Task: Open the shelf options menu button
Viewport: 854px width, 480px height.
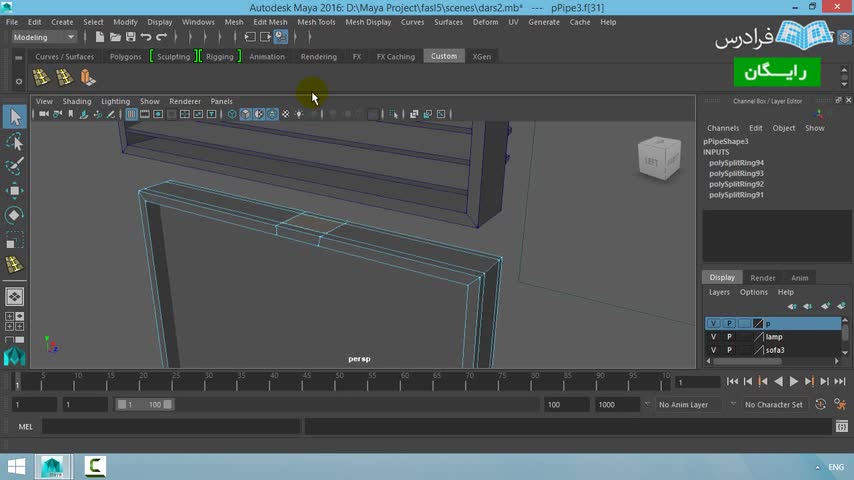Action: pos(19,81)
